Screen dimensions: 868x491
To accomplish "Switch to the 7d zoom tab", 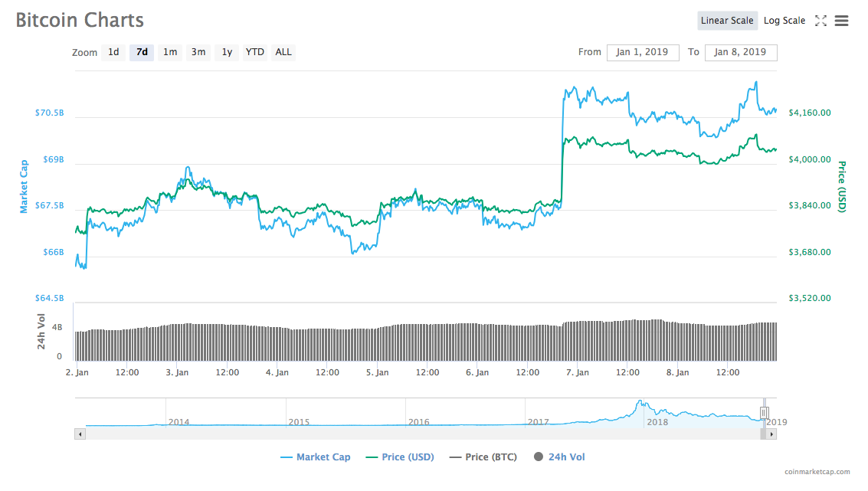I will click(x=141, y=52).
